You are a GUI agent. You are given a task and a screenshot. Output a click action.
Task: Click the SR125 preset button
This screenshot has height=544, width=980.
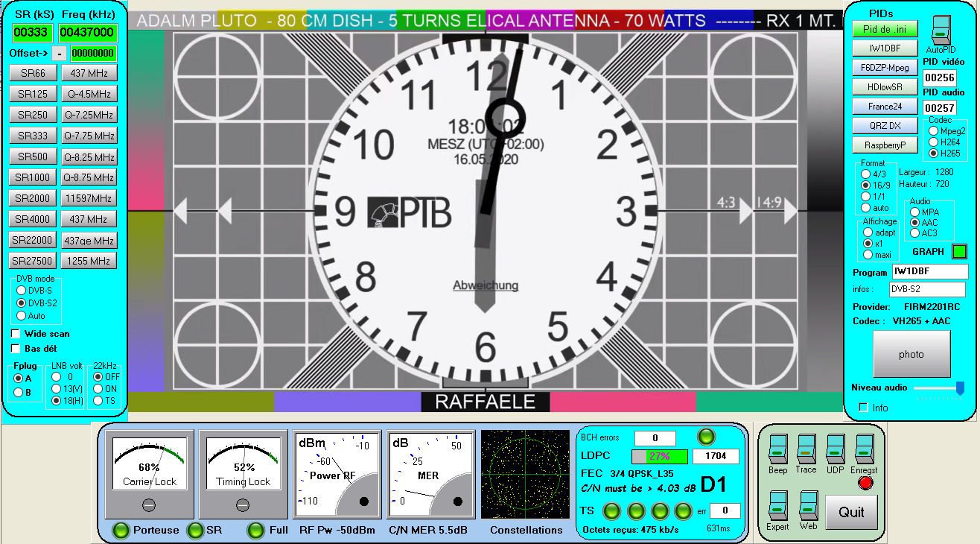click(32, 94)
